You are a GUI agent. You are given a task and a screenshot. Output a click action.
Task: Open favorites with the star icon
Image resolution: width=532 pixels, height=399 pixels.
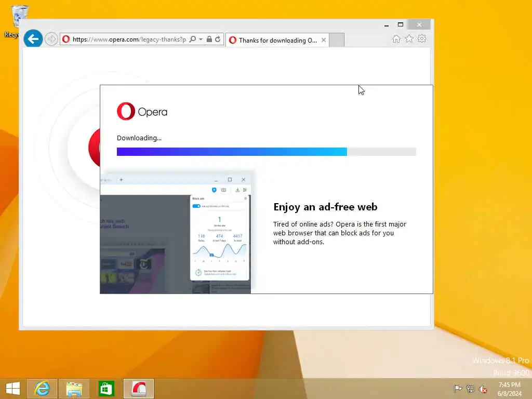coord(409,38)
